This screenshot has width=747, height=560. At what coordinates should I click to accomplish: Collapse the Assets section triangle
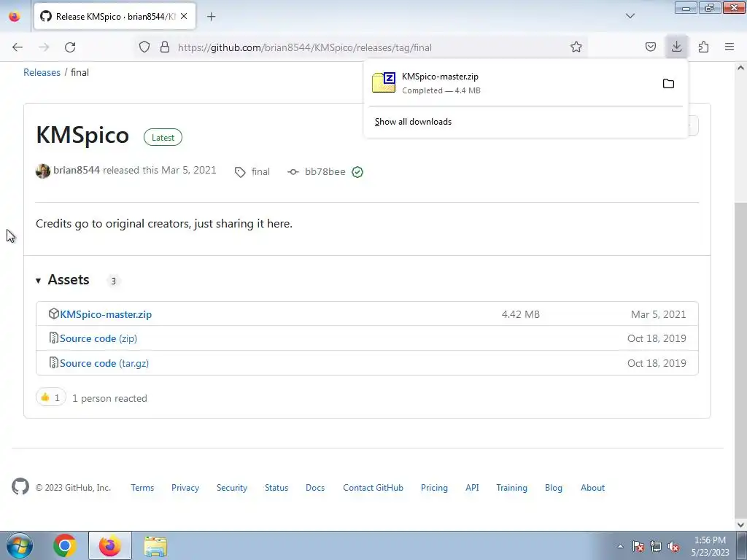[x=38, y=281]
